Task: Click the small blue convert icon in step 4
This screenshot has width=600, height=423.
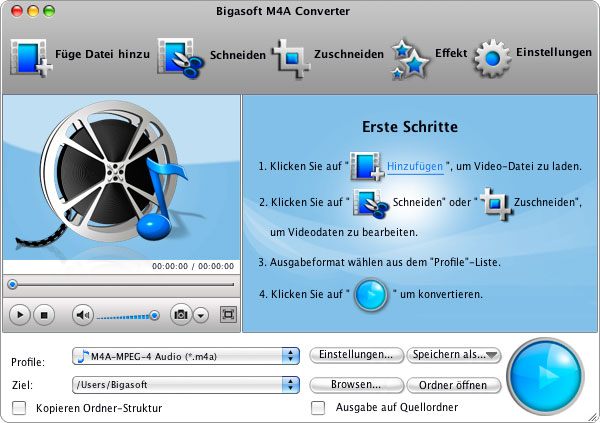Action: pos(371,295)
